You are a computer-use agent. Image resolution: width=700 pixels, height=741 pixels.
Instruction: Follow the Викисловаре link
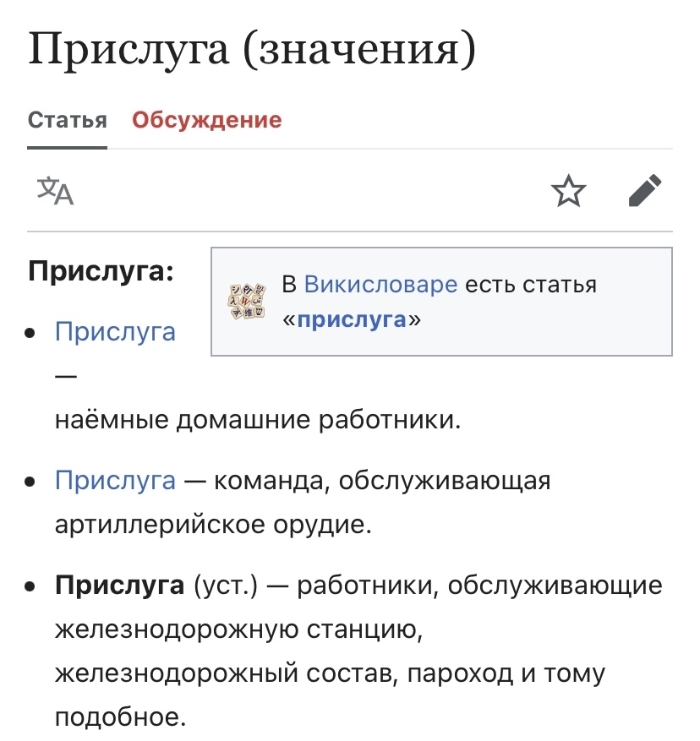point(380,285)
